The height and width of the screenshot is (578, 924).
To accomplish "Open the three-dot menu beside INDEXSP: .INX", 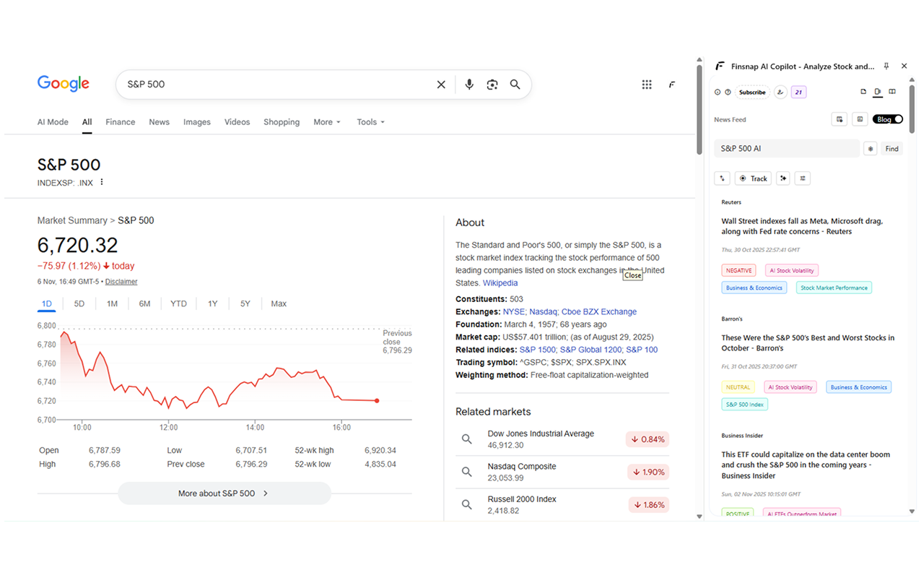I will [102, 182].
